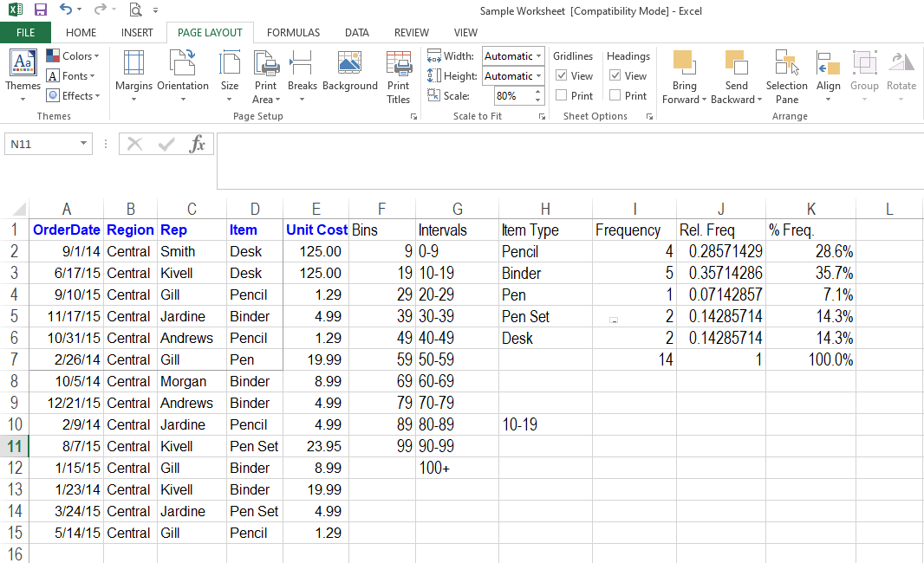Screen dimensions: 924x563
Task: Click the Insert Function fx button
Action: tap(198, 144)
